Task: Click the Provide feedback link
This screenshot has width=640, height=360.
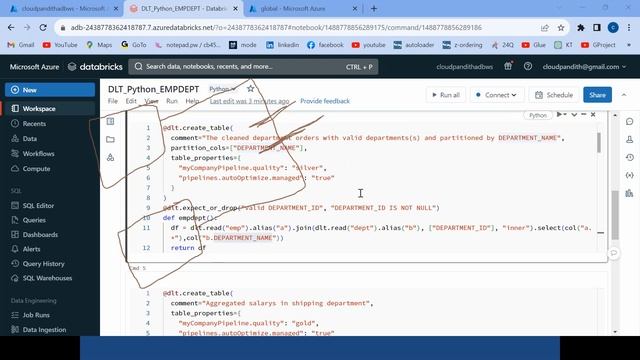Action: [x=325, y=101]
